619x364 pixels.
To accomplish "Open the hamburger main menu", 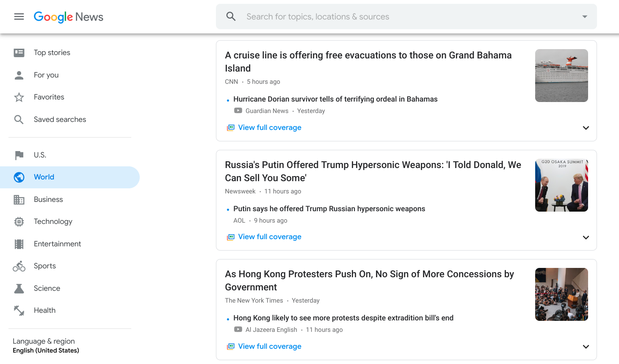I will click(x=19, y=17).
